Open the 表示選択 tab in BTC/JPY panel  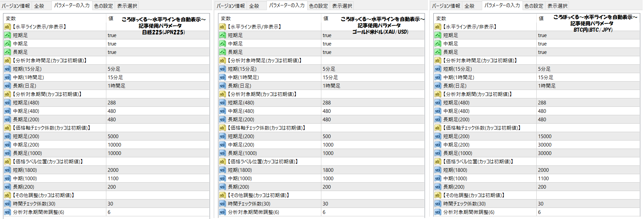pyautogui.click(x=557, y=6)
